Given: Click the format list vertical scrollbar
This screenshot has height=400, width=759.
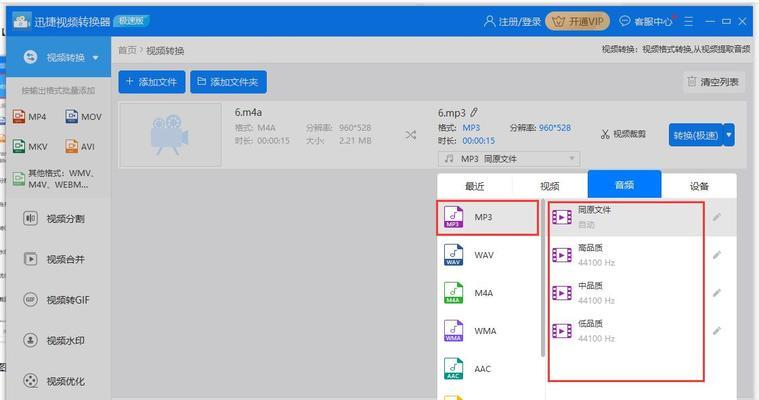Looking at the screenshot, I should (543, 278).
